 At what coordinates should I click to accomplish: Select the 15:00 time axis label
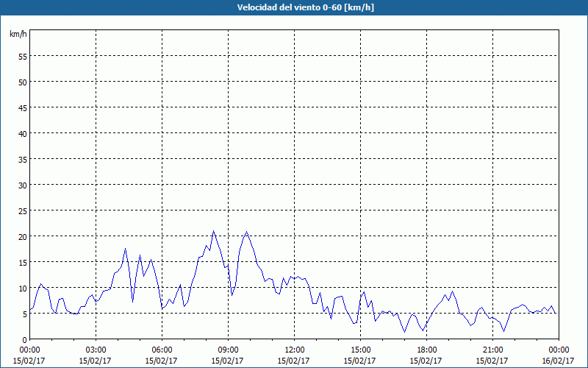click(360, 350)
